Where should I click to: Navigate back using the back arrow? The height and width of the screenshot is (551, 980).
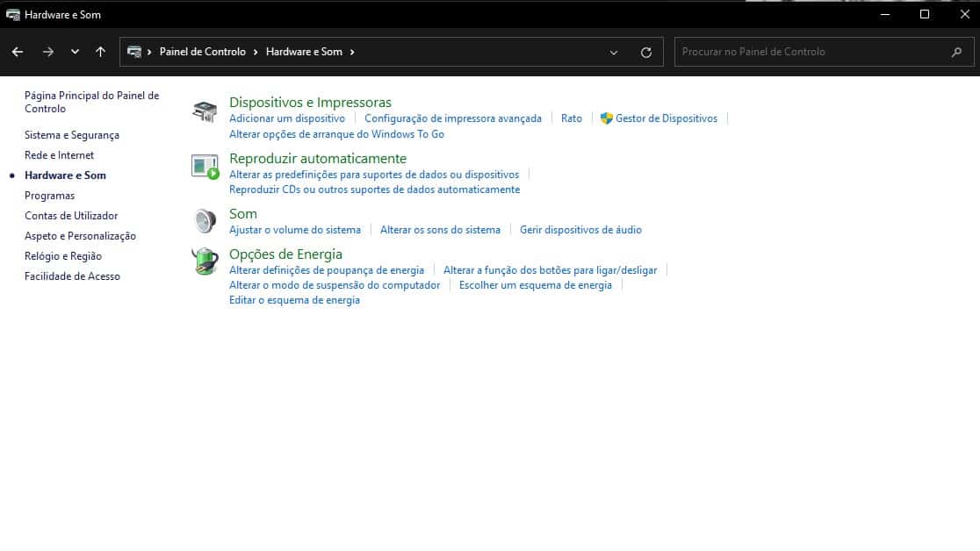pyautogui.click(x=17, y=51)
